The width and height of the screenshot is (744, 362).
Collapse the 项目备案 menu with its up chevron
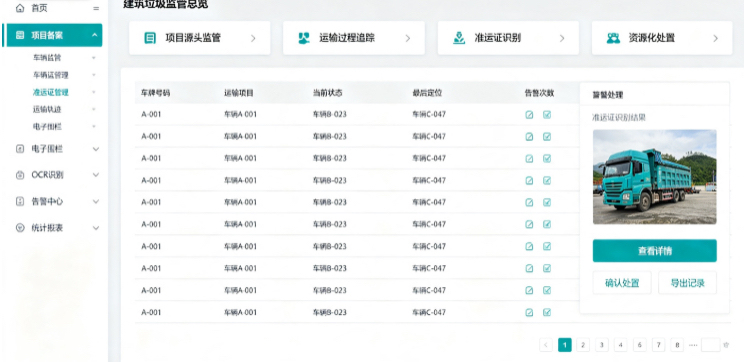(94, 35)
